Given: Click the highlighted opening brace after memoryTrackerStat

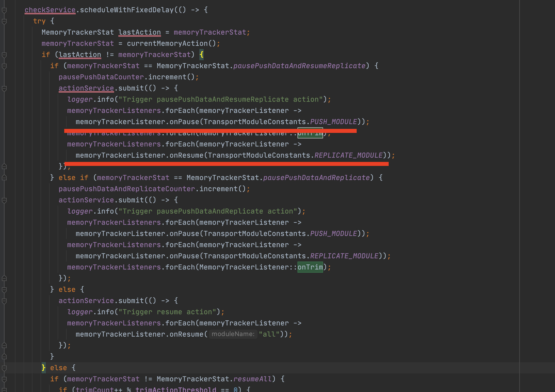Looking at the screenshot, I should click(202, 54).
